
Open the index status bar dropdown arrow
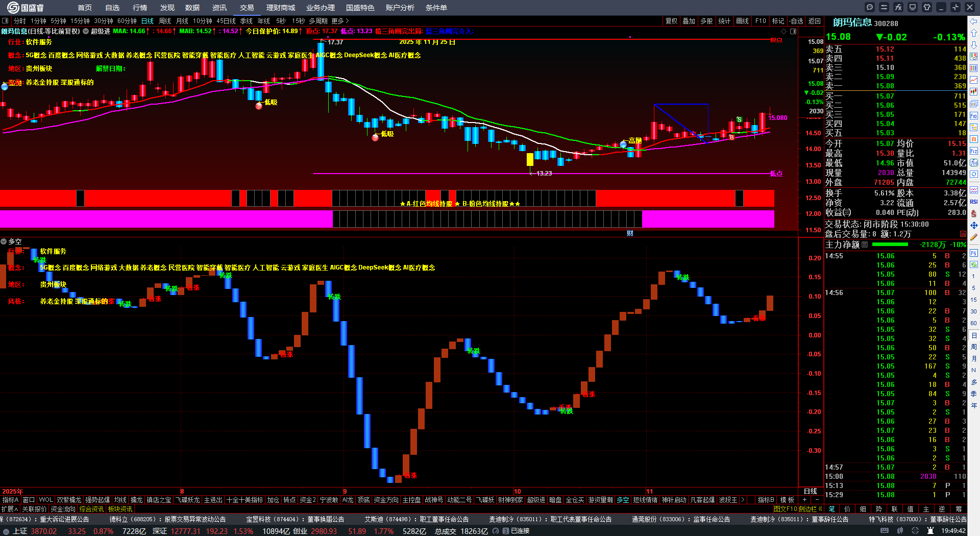click(6, 531)
